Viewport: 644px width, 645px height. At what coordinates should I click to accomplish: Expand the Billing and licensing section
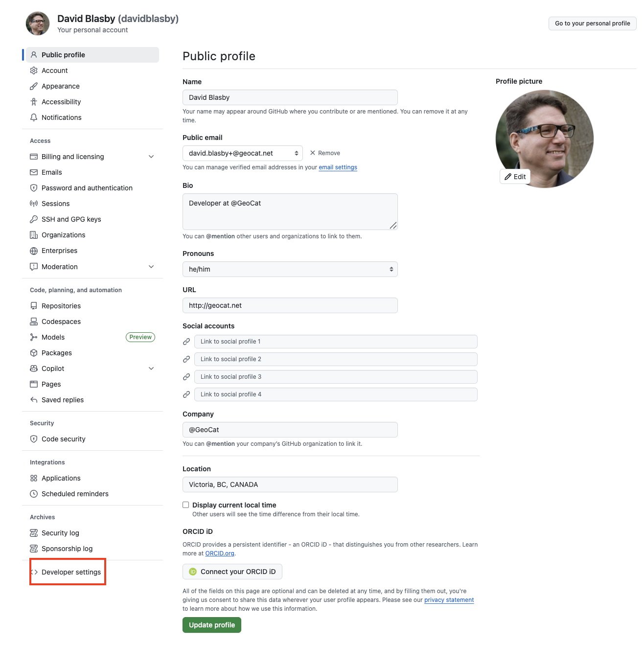click(x=151, y=157)
